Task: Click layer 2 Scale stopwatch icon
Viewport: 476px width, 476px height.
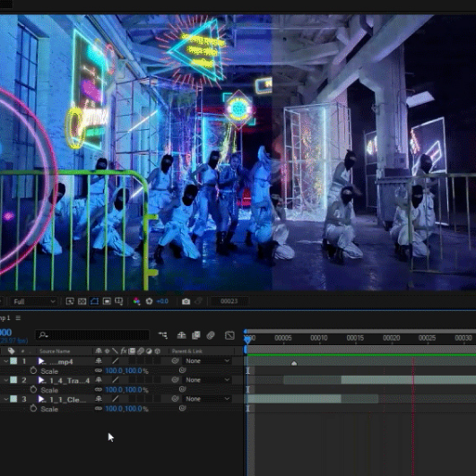Action: tap(33, 389)
